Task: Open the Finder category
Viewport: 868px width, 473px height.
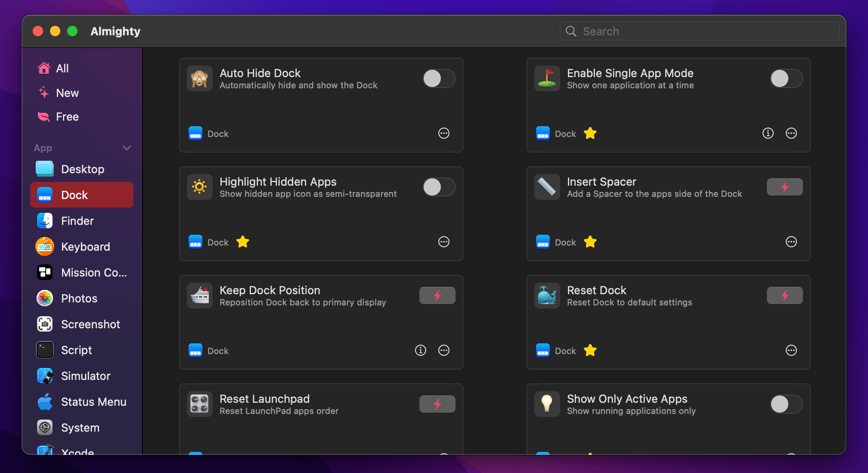Action: pos(82,221)
